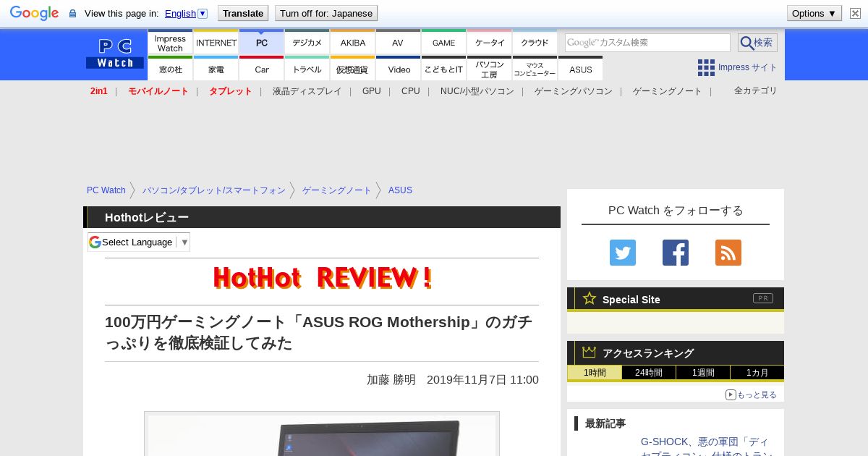Open the ケータイ navigation tab
The height and width of the screenshot is (456, 868).
coord(490,43)
